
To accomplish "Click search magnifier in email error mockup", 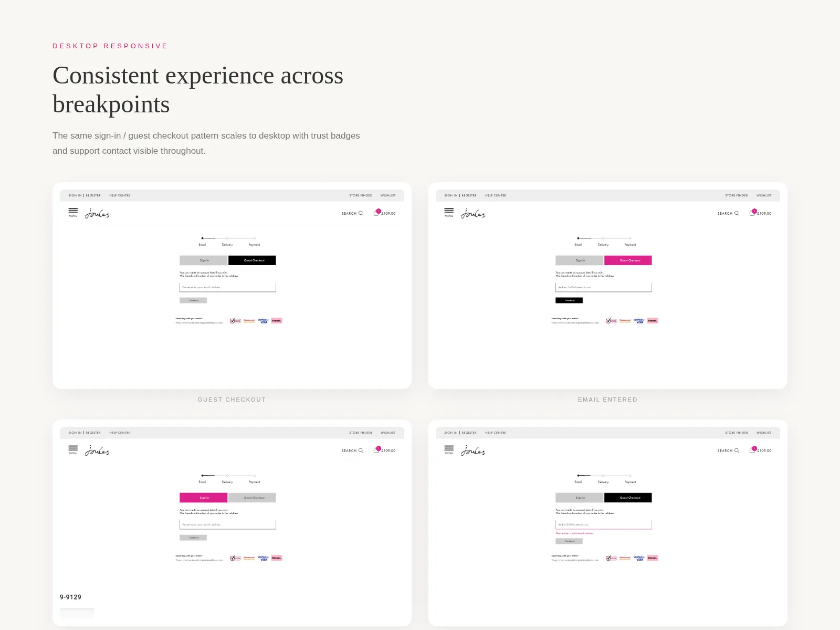I will click(x=737, y=450).
